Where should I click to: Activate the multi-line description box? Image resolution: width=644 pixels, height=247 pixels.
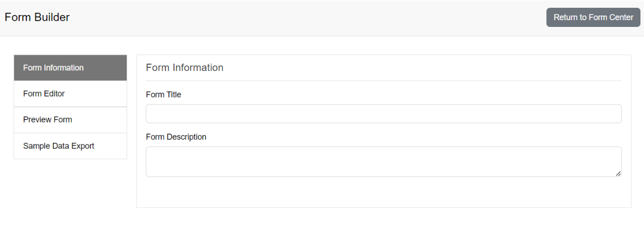(x=384, y=162)
